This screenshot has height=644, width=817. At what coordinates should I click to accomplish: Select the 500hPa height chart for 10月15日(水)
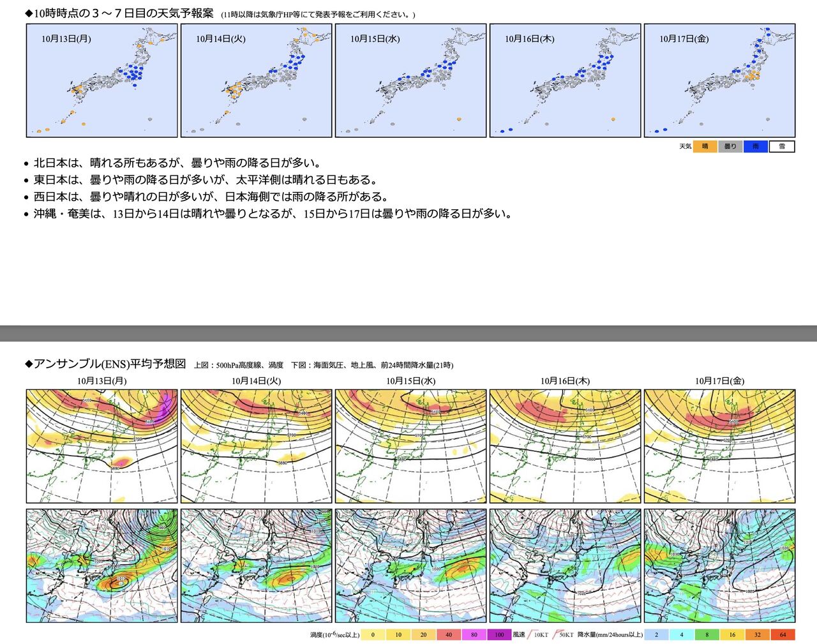(x=410, y=446)
